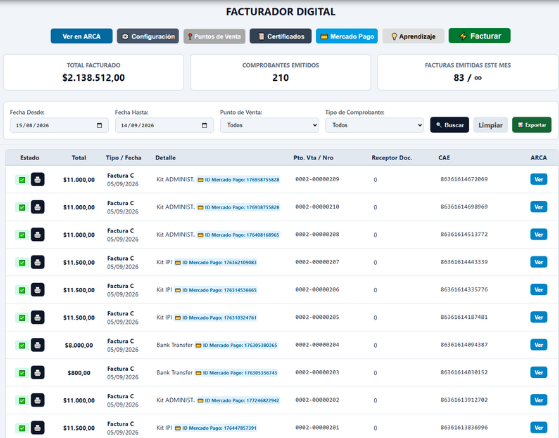The height and width of the screenshot is (438, 559).
Task: Print invoice 0002-00000206
Action: click(37, 290)
